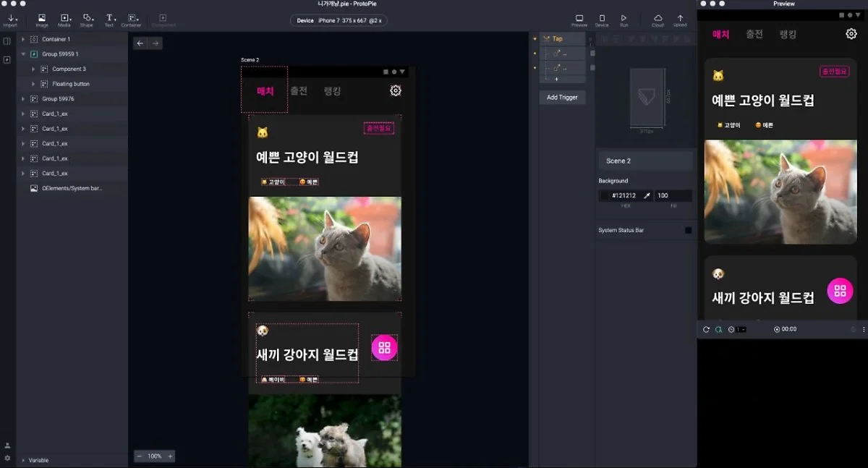868x468 pixels.
Task: Edit the background fill 100 field
Action: pos(673,195)
